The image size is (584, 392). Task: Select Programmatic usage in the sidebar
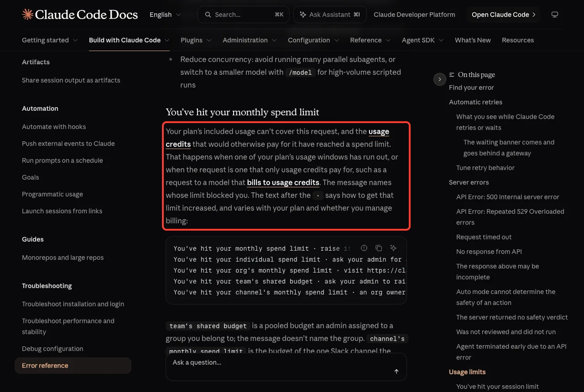click(x=52, y=194)
